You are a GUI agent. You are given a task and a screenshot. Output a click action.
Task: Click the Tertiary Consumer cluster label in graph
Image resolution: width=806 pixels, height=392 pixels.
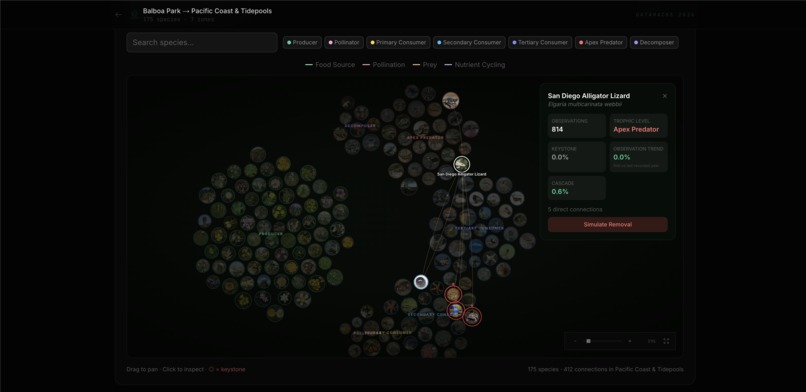click(x=479, y=228)
